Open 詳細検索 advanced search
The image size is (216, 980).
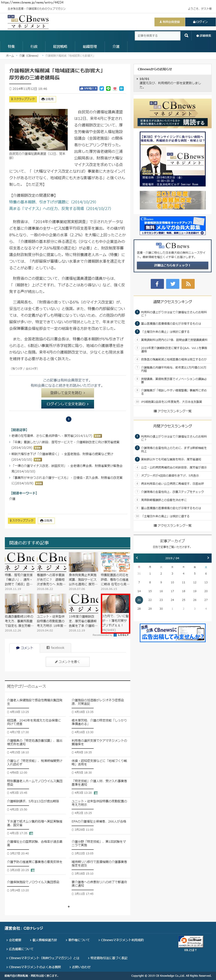[x=203, y=36]
